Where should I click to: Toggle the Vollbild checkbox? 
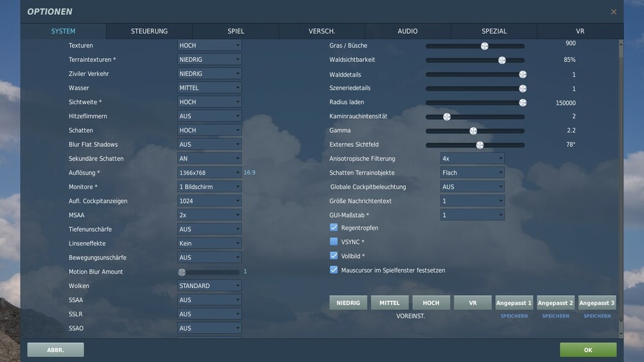(334, 256)
